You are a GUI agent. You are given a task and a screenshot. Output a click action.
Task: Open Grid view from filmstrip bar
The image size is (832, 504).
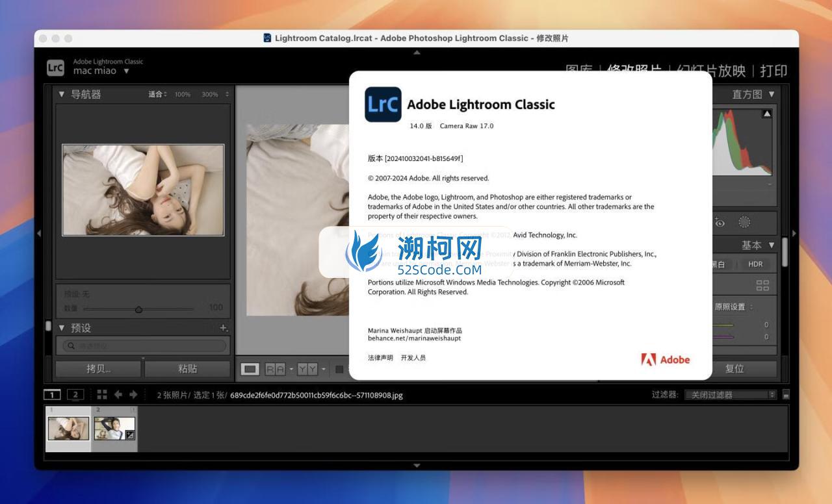click(102, 394)
